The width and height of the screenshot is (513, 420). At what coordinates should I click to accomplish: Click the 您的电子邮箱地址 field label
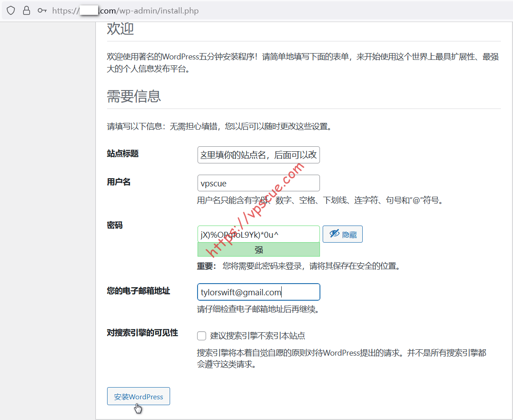coord(139,291)
